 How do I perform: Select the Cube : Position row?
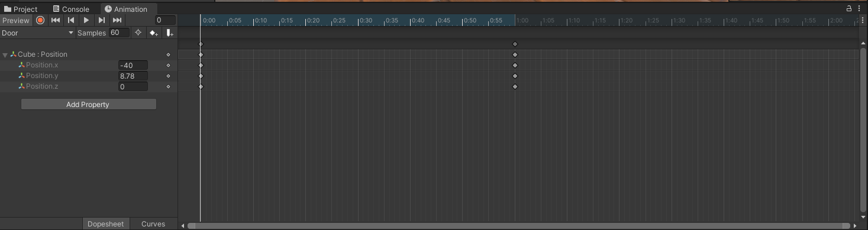89,54
